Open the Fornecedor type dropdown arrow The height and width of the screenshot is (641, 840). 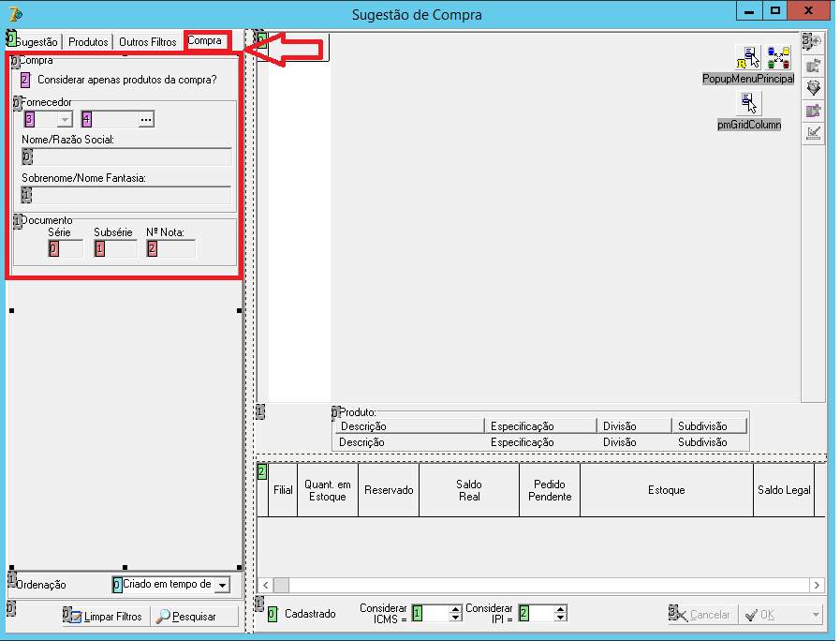(x=65, y=120)
